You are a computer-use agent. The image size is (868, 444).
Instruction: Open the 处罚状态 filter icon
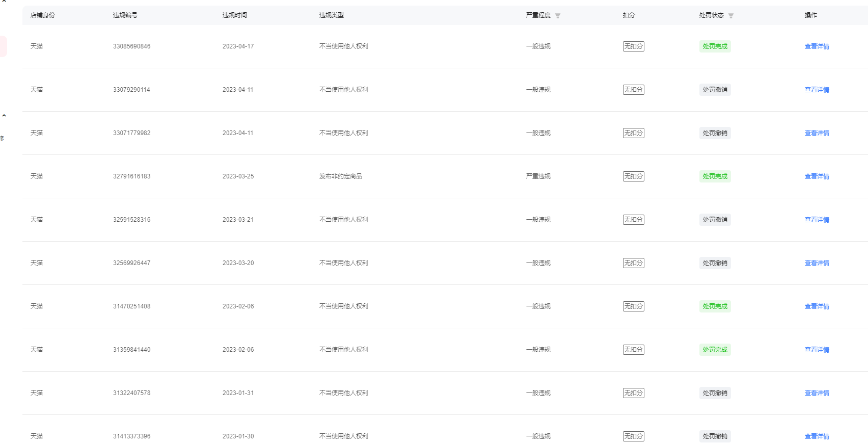click(x=731, y=16)
